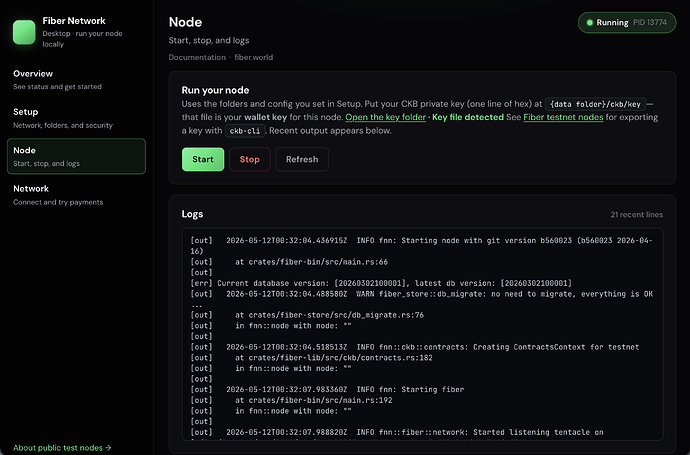Click the green Fiber Network app logo
Viewport: 690px width, 455px height.
pos(24,32)
